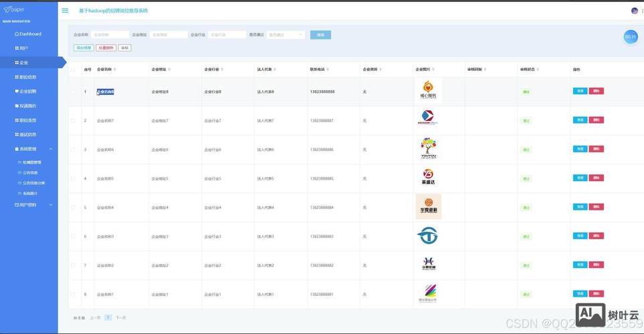
Task: Open Dashboard from sidebar home icon
Action: (x=17, y=34)
